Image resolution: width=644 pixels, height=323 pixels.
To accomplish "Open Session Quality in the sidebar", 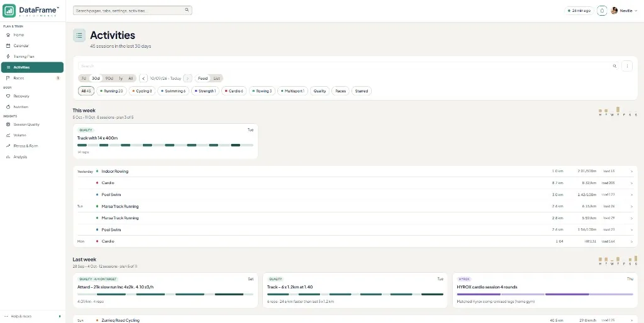I will 33,124.
